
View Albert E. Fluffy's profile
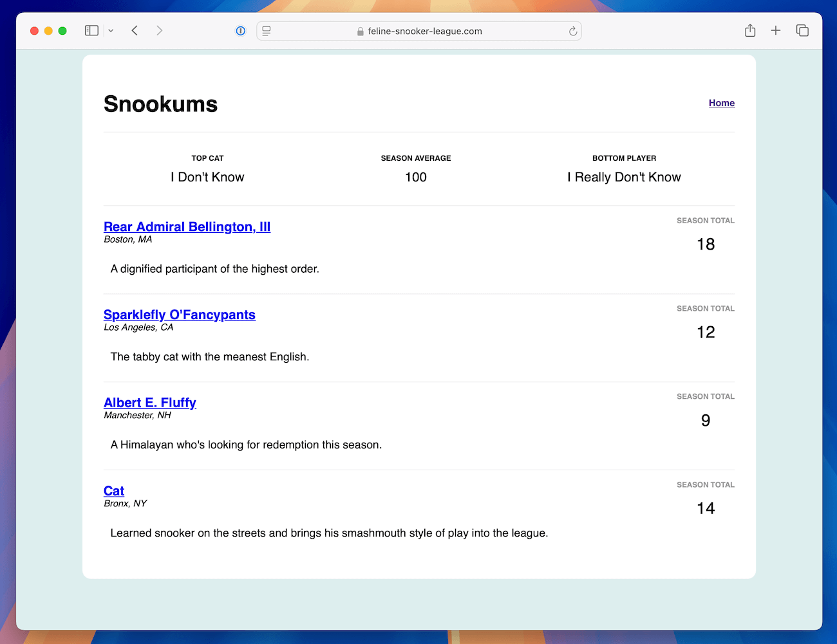pos(149,403)
